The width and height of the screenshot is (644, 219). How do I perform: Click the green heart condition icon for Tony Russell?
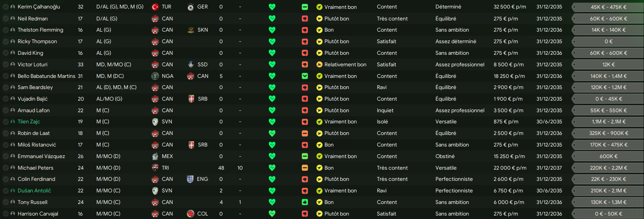[272, 202]
